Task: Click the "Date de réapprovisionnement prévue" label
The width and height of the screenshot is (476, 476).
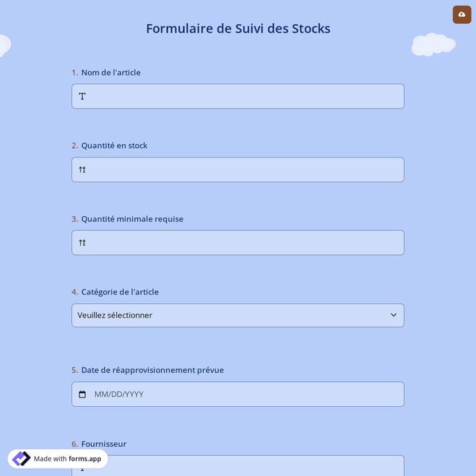Action: 152,370
